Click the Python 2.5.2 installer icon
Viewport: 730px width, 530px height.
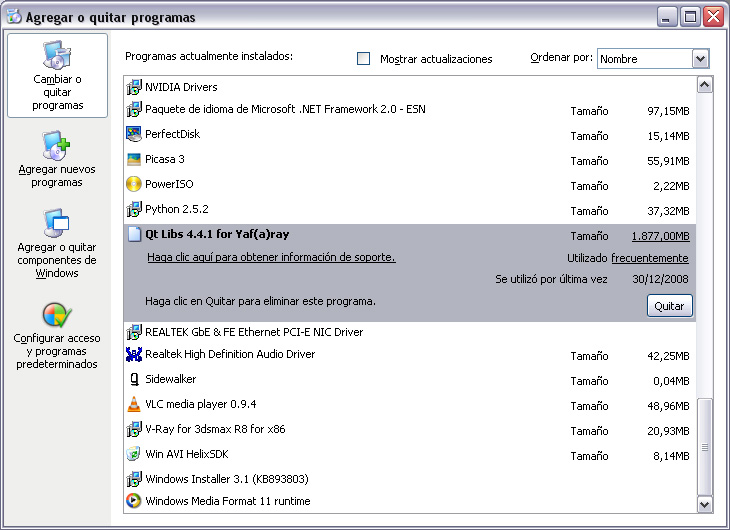pos(134,209)
